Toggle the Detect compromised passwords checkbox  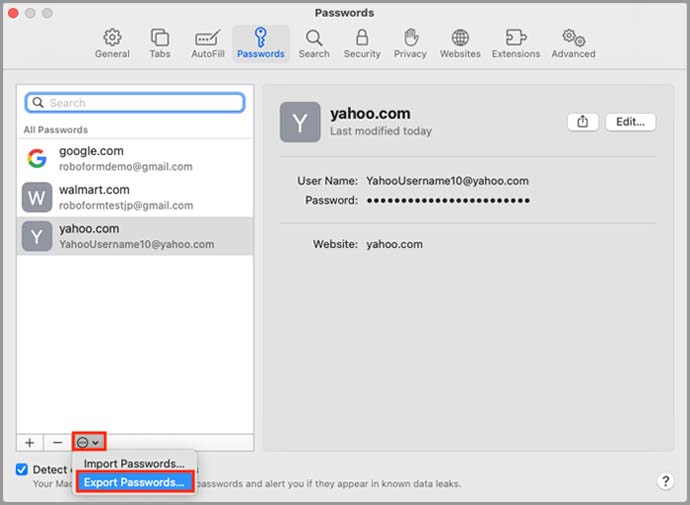pos(22,469)
